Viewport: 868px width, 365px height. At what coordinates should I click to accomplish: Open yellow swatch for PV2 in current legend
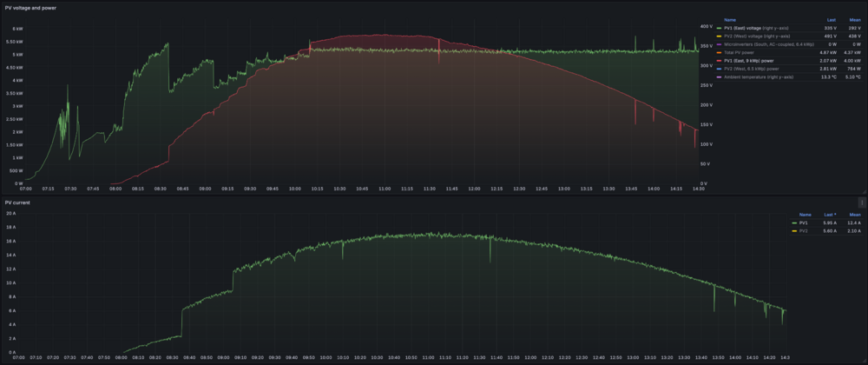pos(794,231)
